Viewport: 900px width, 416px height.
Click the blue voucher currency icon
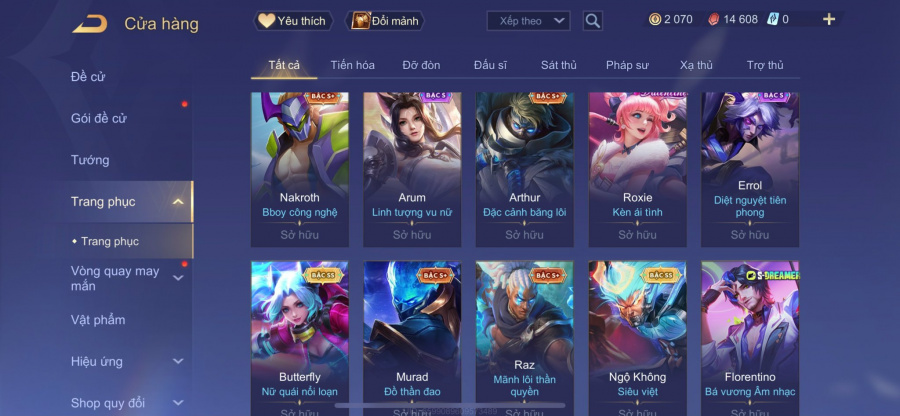pos(772,20)
